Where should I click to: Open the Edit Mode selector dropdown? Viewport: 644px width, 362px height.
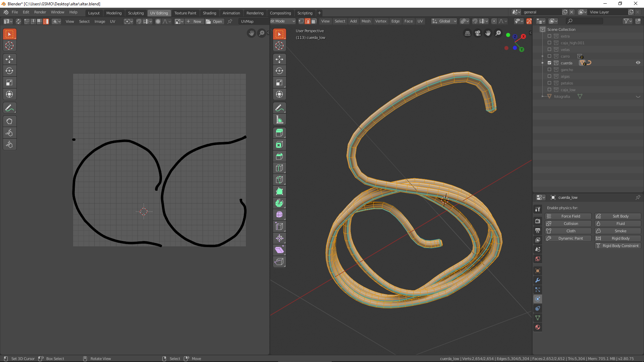coord(282,21)
